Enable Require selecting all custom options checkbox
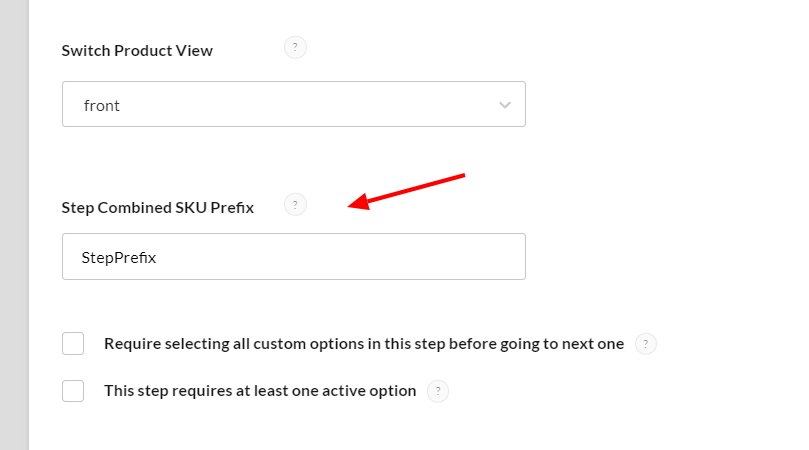This screenshot has height=450, width=809. click(73, 344)
